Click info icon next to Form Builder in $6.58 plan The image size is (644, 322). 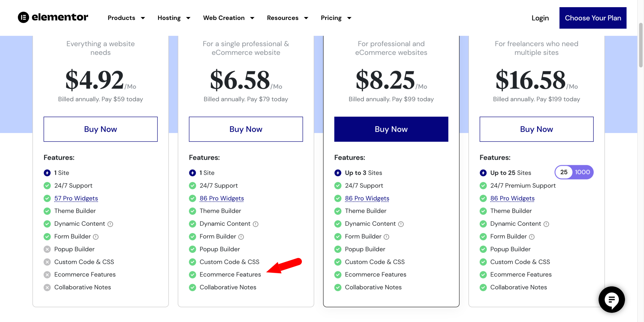241,237
